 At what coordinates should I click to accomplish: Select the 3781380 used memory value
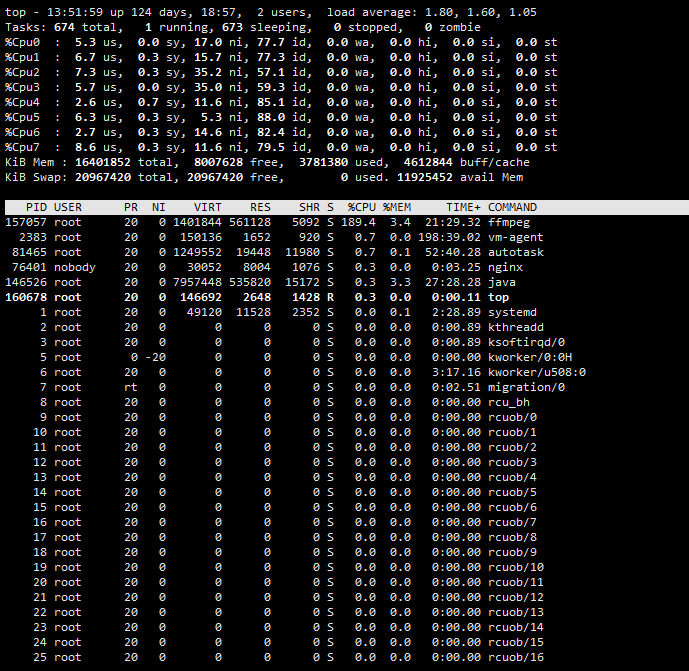323,162
